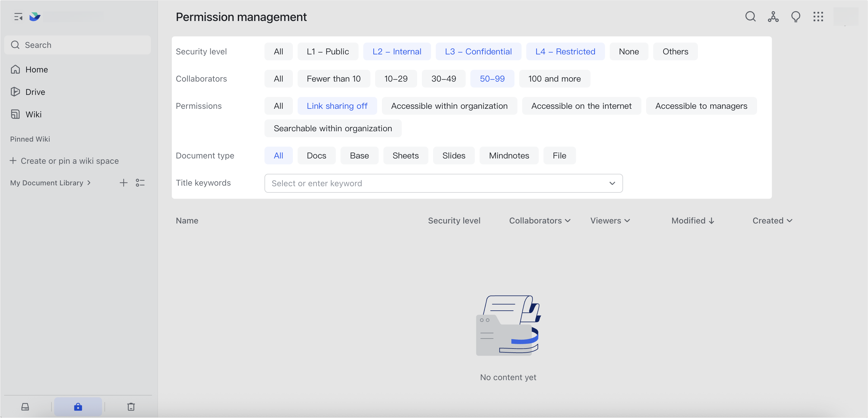This screenshot has width=868, height=418.
Task: Open Title keywords dropdown arrow
Action: tap(612, 183)
